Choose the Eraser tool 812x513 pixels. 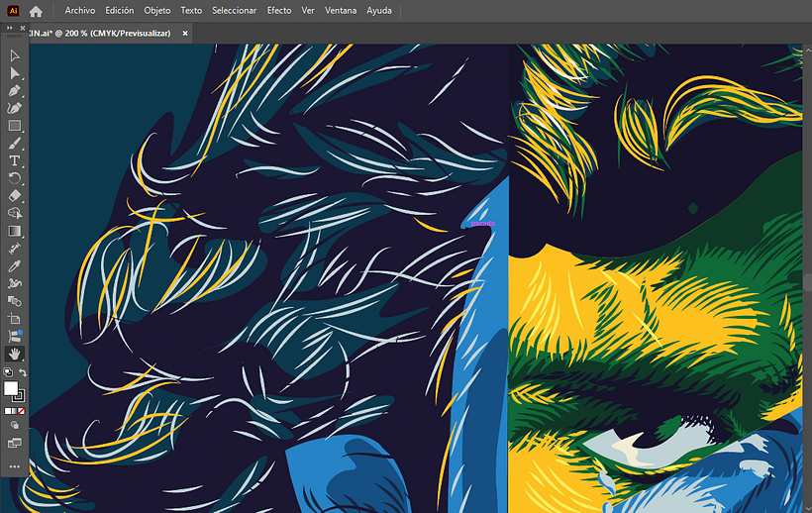click(15, 196)
